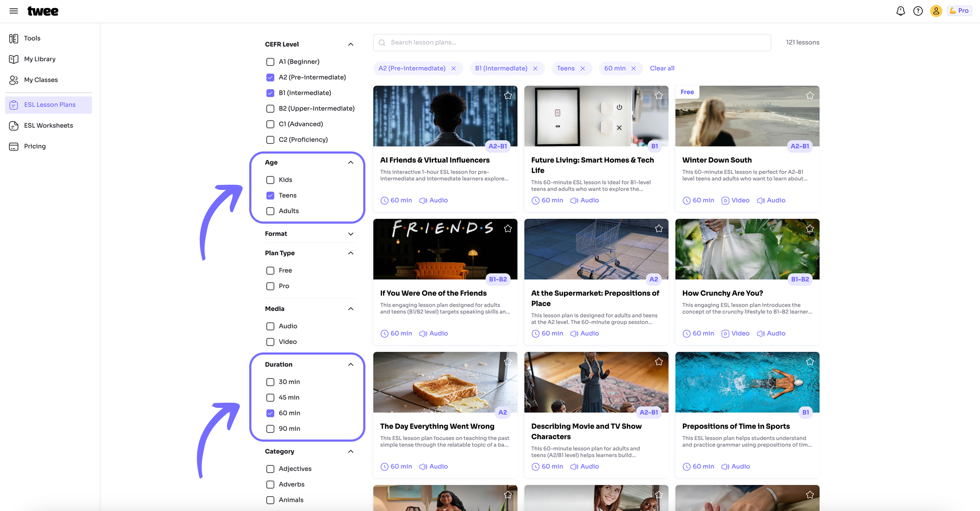This screenshot has height=511, width=980.
Task: Collapse the CEFR Level filter section
Action: click(x=351, y=45)
